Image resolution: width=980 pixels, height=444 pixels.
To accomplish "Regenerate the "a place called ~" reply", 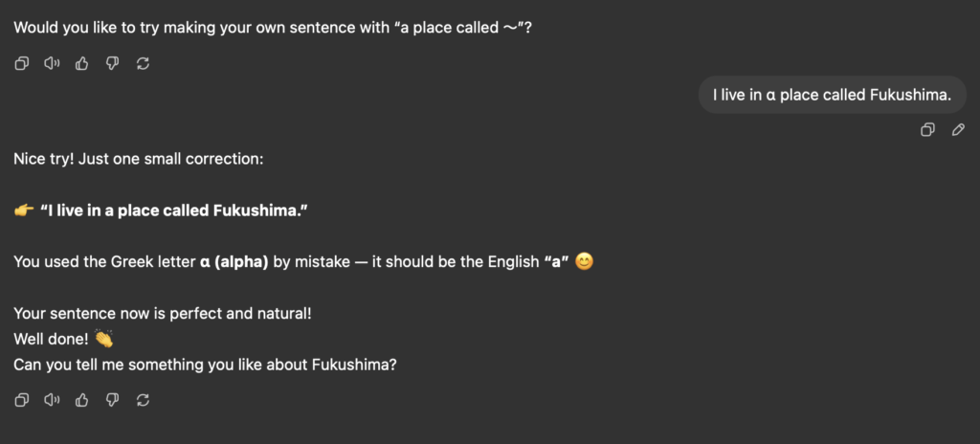I will coord(144,63).
